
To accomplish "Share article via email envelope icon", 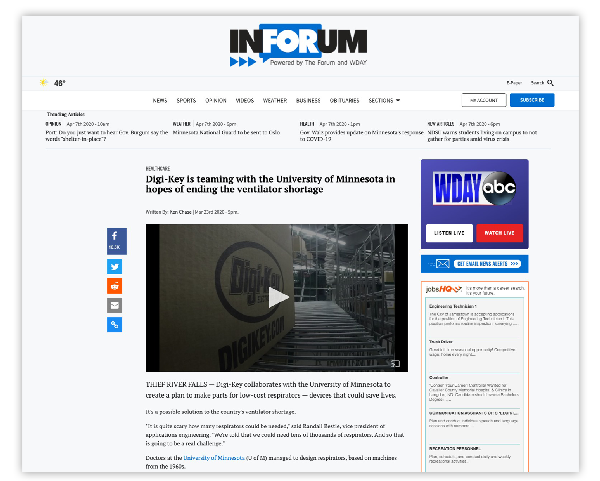I will pyautogui.click(x=114, y=305).
